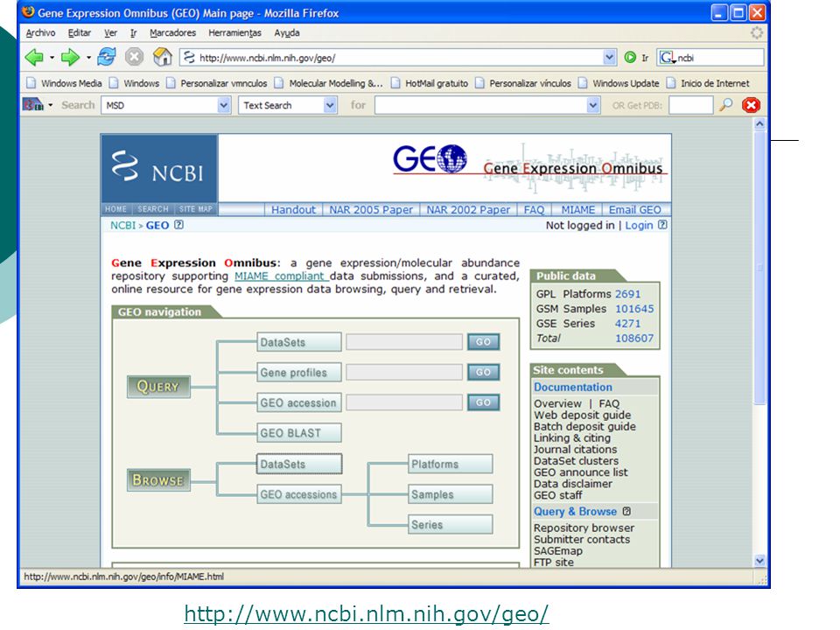Click in the Gene profiles query field
Image resolution: width=840 pixels, height=630 pixels.
tap(404, 372)
